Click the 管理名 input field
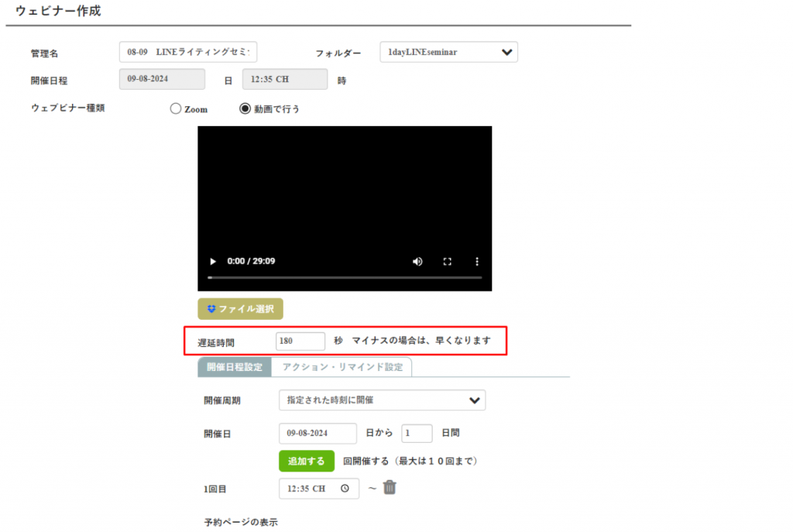Screen dimensions: 793x532 tap(188, 52)
